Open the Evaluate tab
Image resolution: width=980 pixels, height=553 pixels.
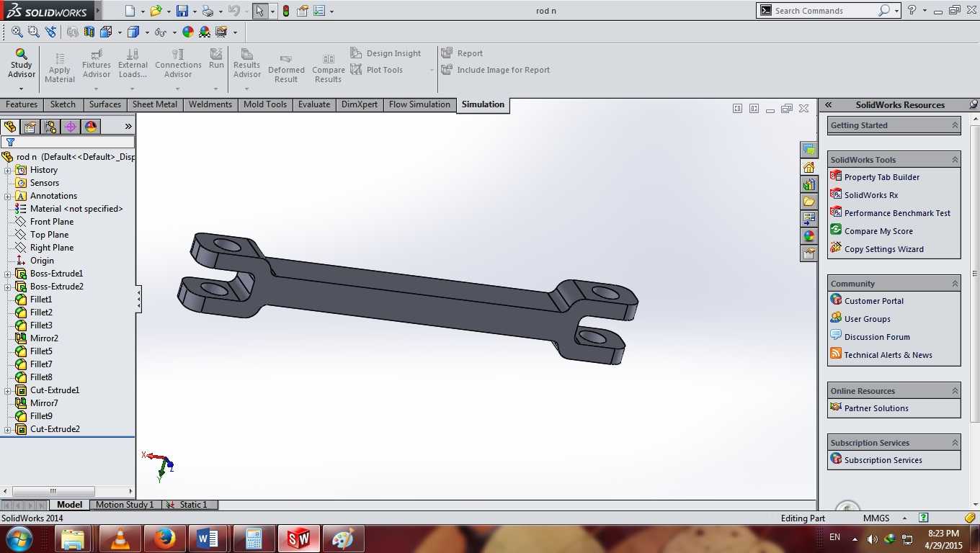point(314,104)
